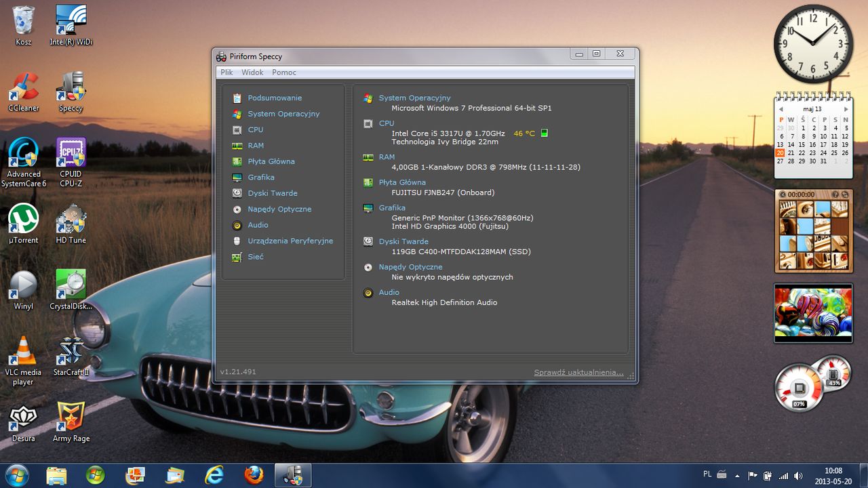Screen dimensions: 868x488
Task: Open the CPU section in sidebar
Action: [x=256, y=129]
